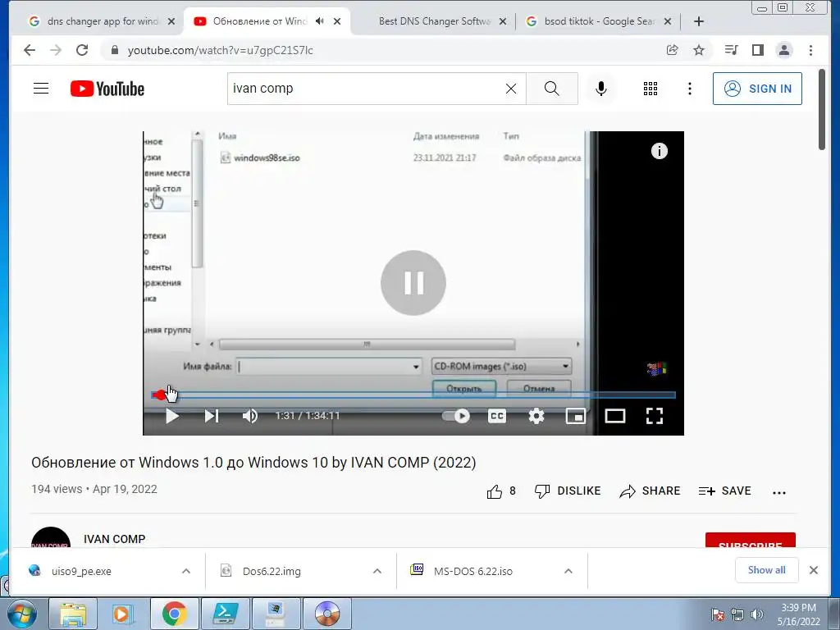Open the disc icon app in taskbar

point(327,614)
